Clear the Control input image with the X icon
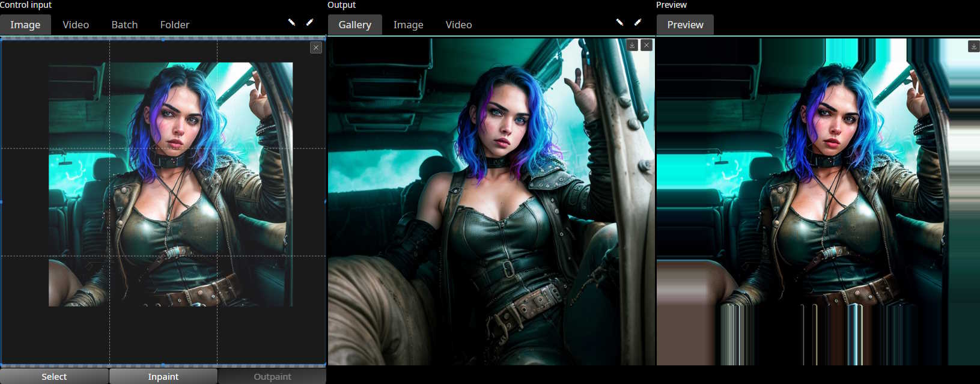980x384 pixels. [316, 47]
